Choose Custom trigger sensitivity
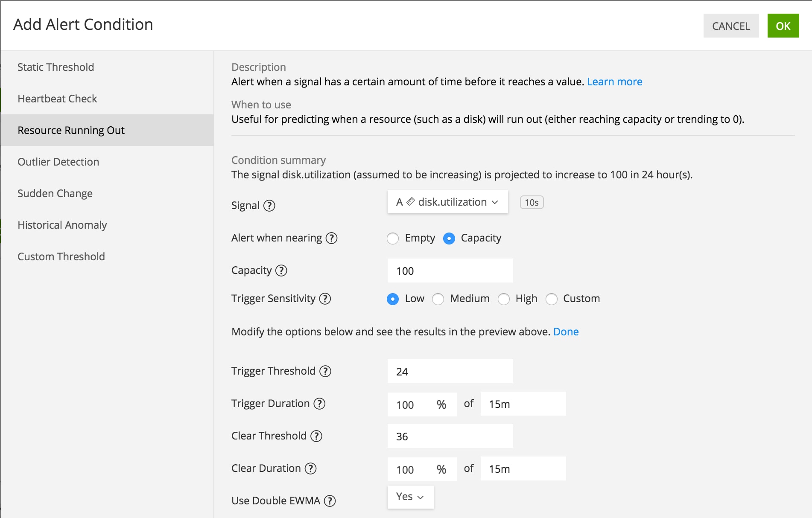Screen dimensions: 812x518 pyautogui.click(x=552, y=299)
